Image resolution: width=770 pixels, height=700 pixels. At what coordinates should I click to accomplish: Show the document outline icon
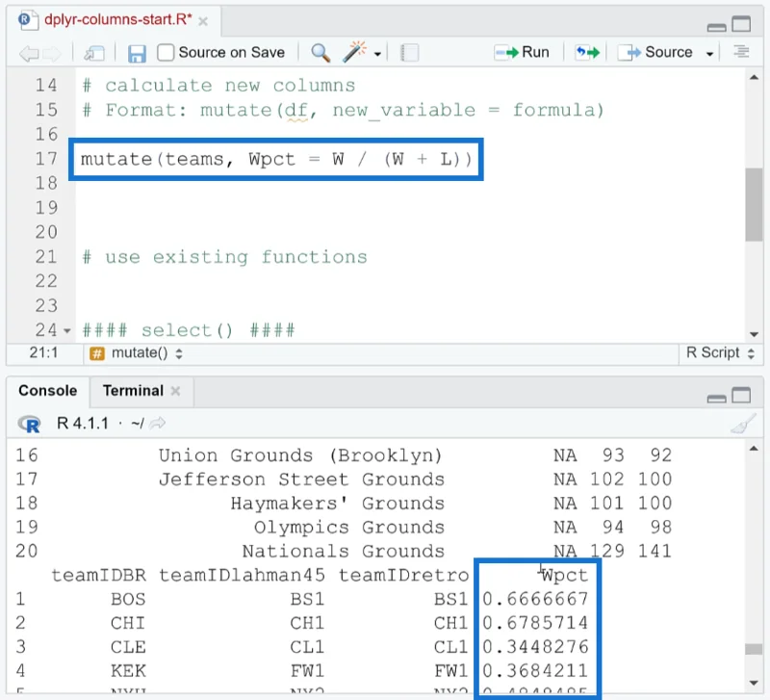pos(741,52)
